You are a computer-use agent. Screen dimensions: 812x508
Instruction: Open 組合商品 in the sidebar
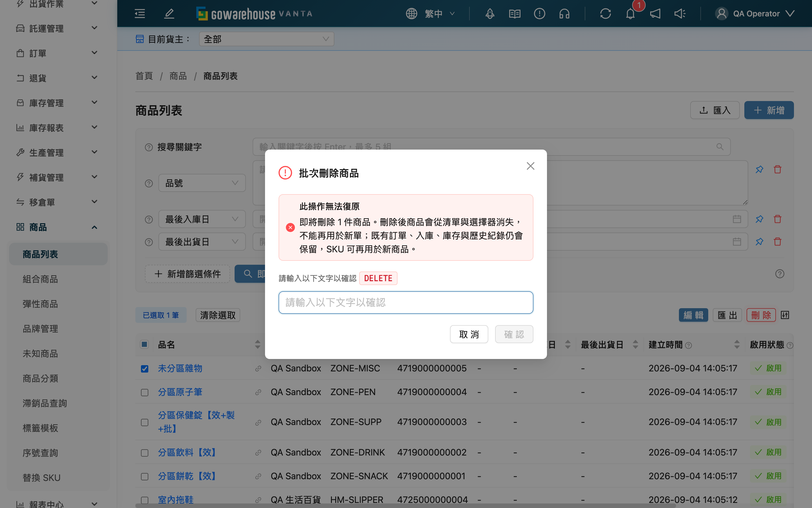[x=40, y=279]
